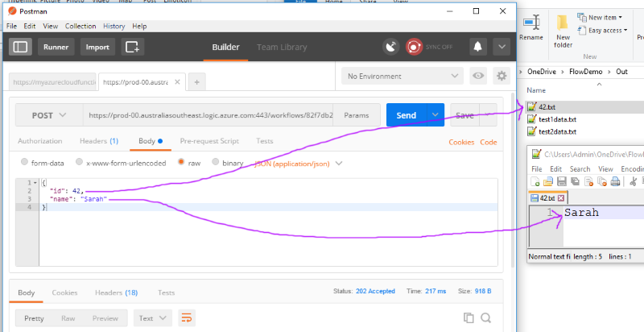The image size is (644, 332).
Task: Click Notepad++ Close file icon
Action: pyautogui.click(x=588, y=181)
